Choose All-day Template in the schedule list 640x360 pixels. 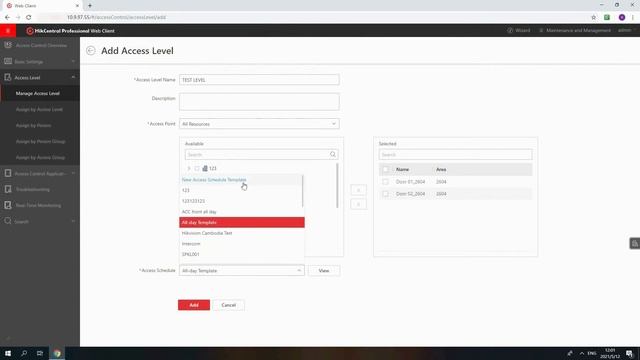242,222
